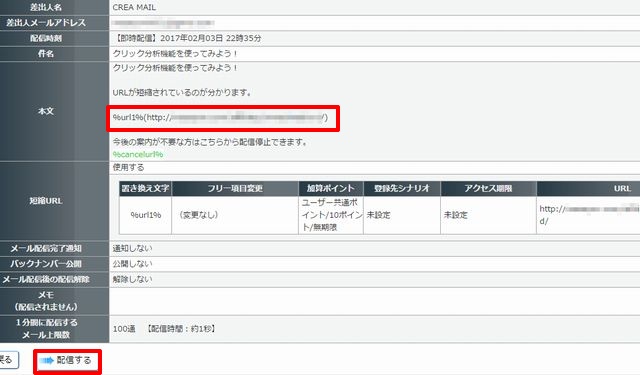
Task: Click the 戻る back button
Action: coord(8,360)
